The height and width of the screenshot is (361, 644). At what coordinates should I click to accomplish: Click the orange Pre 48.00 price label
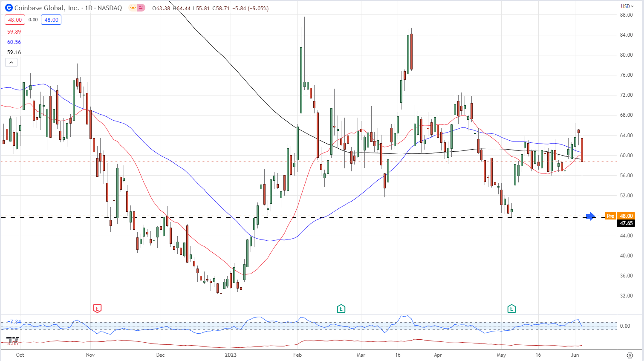pos(620,216)
